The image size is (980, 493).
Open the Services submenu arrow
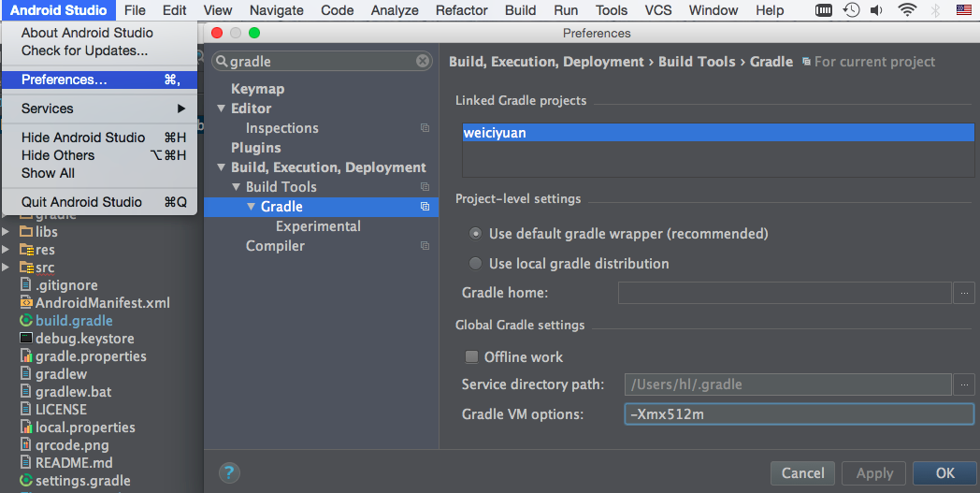181,109
